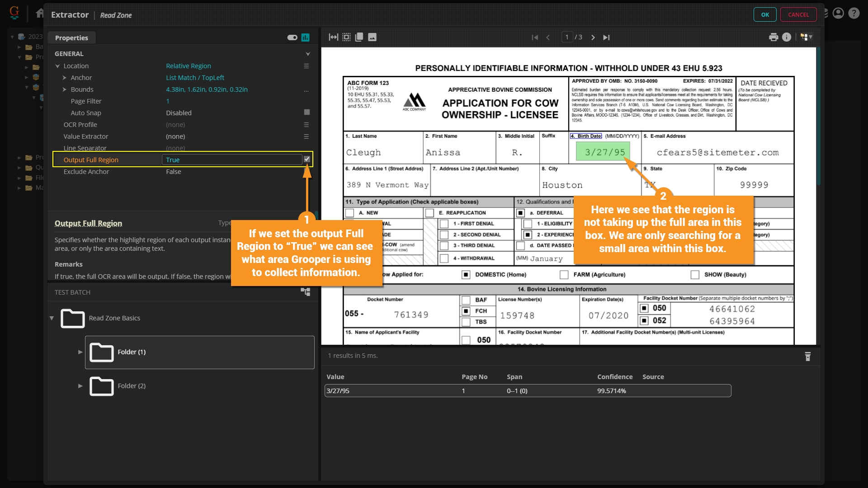Viewport: 868px width, 488px height.
Task: Expand Folder (2) in test batch
Action: click(80, 386)
